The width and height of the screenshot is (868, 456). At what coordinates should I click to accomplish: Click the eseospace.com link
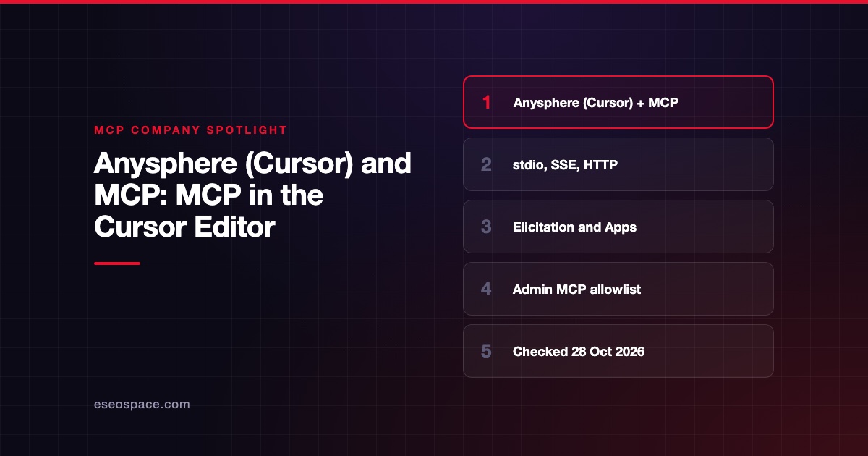pyautogui.click(x=142, y=405)
